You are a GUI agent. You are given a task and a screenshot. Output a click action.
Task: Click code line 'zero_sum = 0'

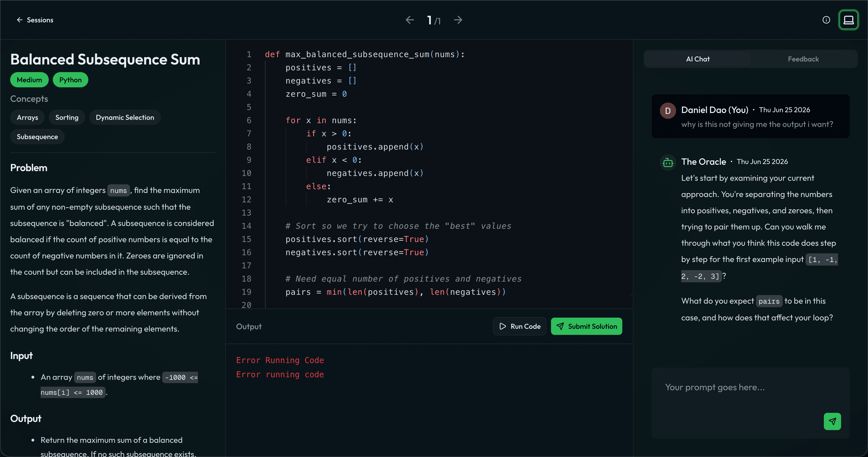316,94
